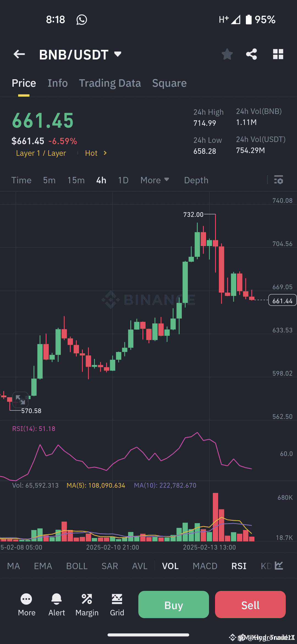The height and width of the screenshot is (644, 297).
Task: Tap the back arrow icon
Action: point(19,54)
